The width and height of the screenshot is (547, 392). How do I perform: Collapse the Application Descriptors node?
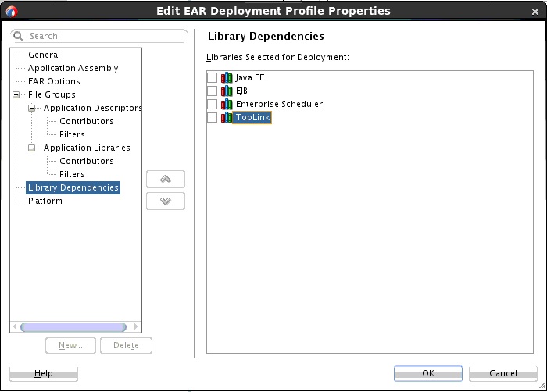pyautogui.click(x=32, y=108)
